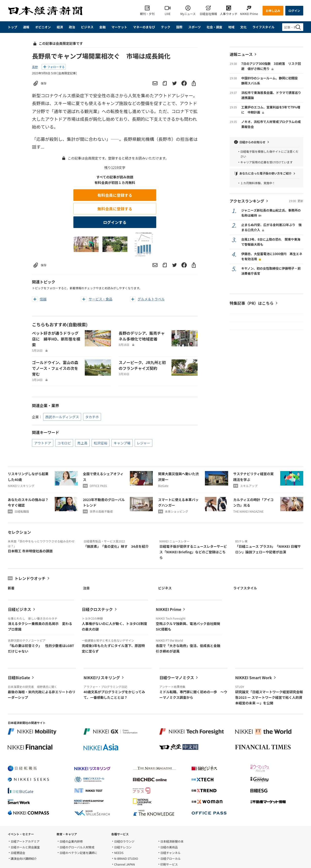Click 有料会員に登録する button

pos(115,195)
